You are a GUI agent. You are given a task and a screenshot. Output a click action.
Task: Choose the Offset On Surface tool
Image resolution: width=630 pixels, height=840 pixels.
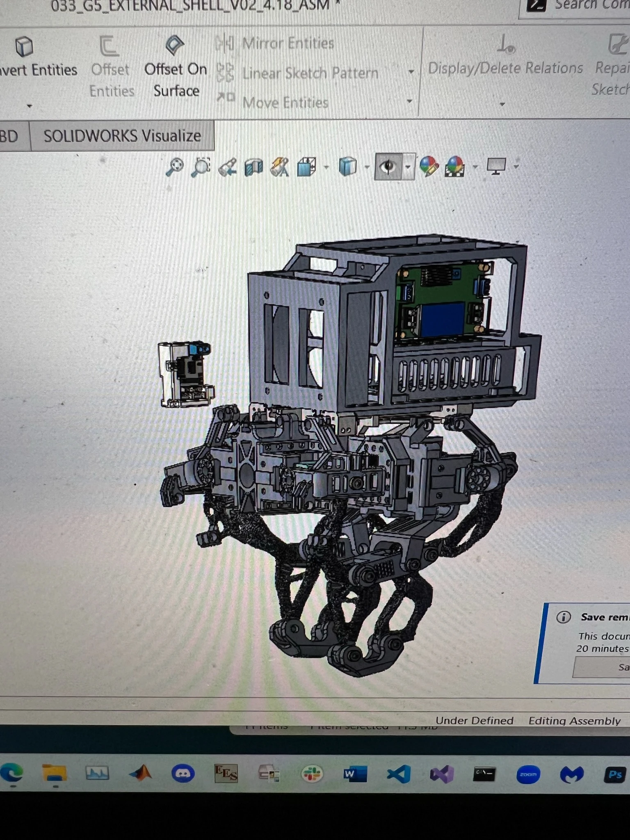tap(176, 67)
